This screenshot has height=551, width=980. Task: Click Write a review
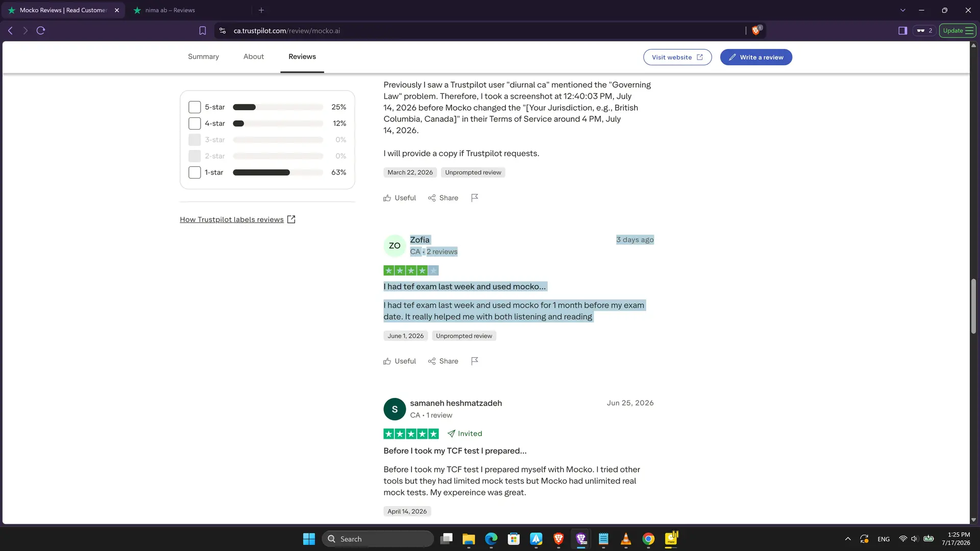[x=756, y=57]
